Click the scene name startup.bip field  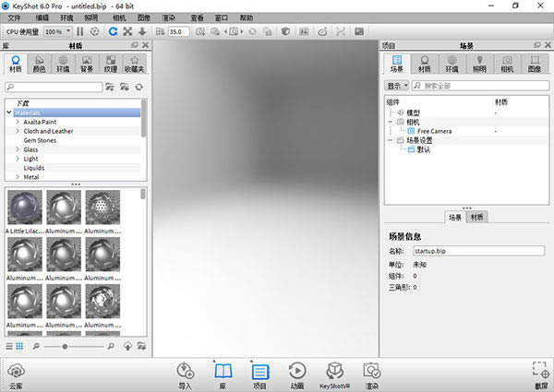point(478,251)
